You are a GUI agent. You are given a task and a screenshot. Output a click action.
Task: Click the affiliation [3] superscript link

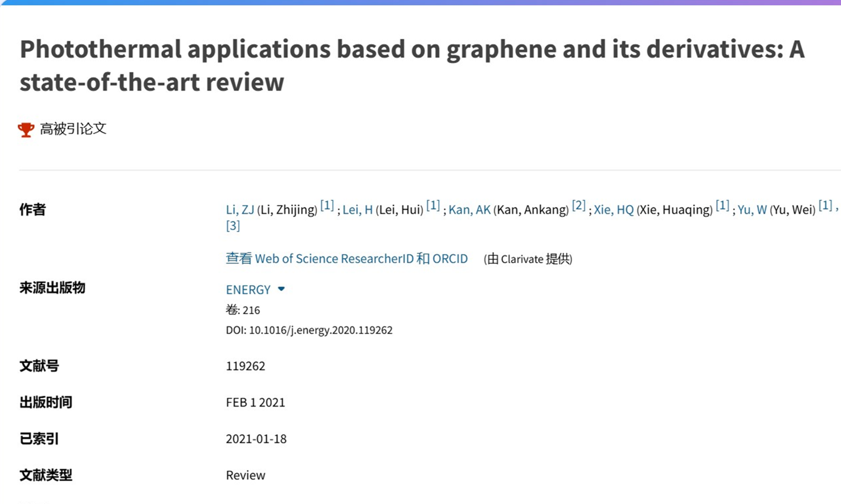click(232, 226)
